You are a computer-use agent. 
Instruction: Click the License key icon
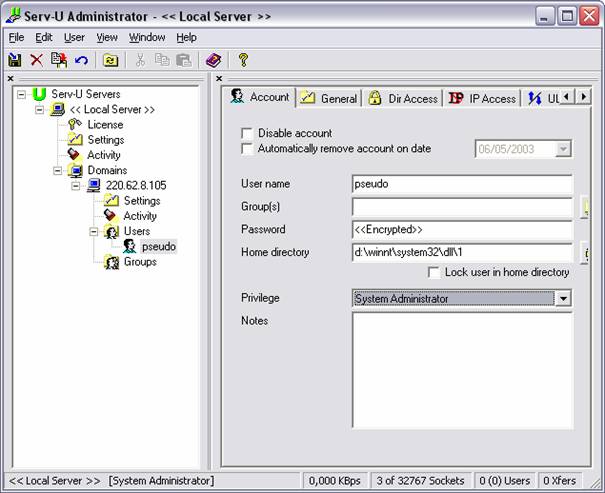(x=75, y=124)
